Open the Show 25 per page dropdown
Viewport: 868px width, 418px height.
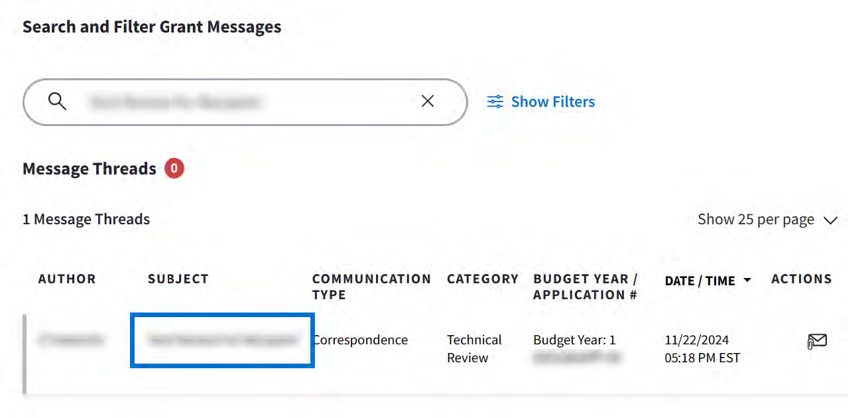pos(756,220)
